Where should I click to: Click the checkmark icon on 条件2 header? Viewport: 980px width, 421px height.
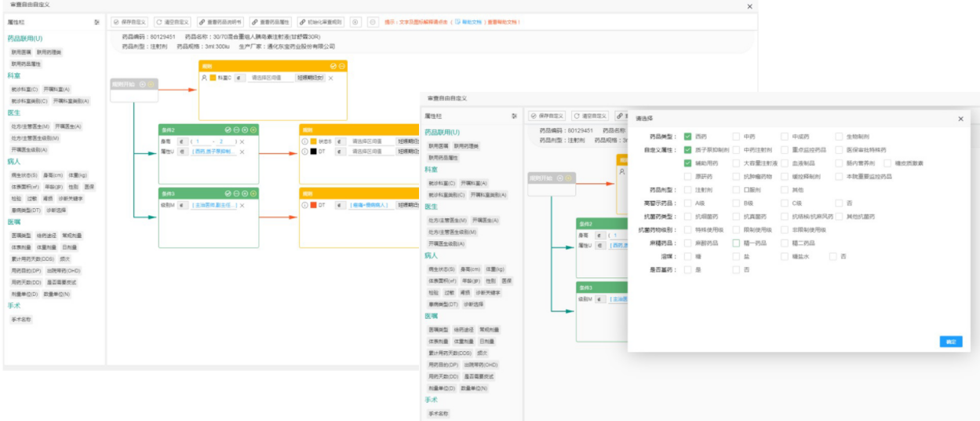[228, 129]
